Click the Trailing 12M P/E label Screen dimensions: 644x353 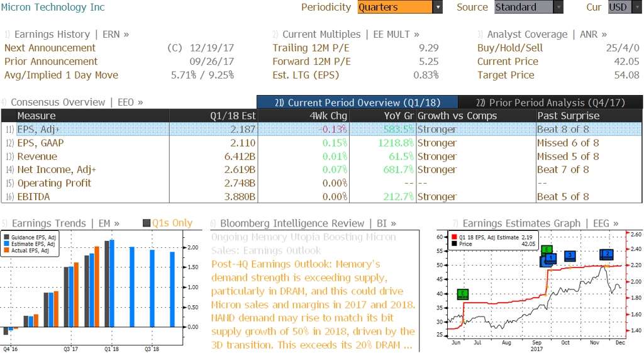[311, 48]
